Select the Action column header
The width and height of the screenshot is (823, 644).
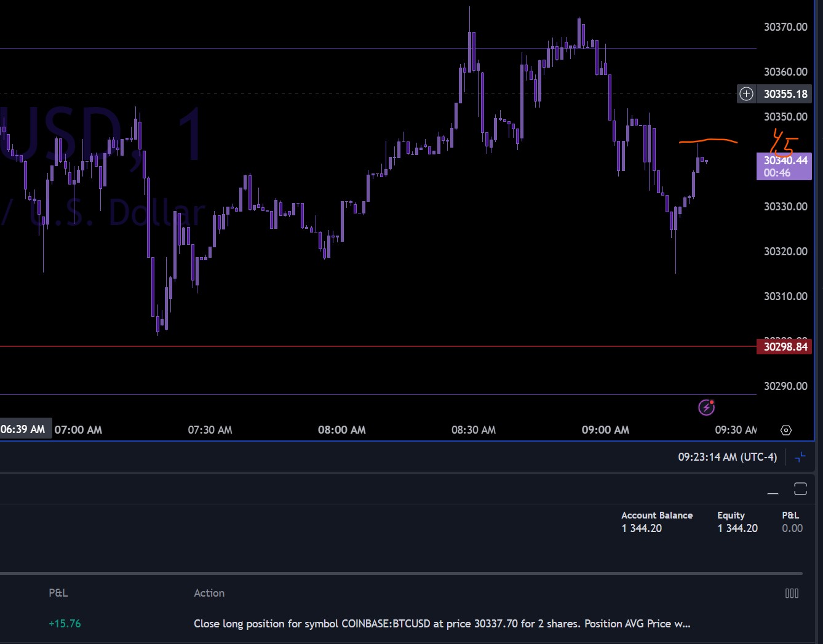[x=209, y=593]
